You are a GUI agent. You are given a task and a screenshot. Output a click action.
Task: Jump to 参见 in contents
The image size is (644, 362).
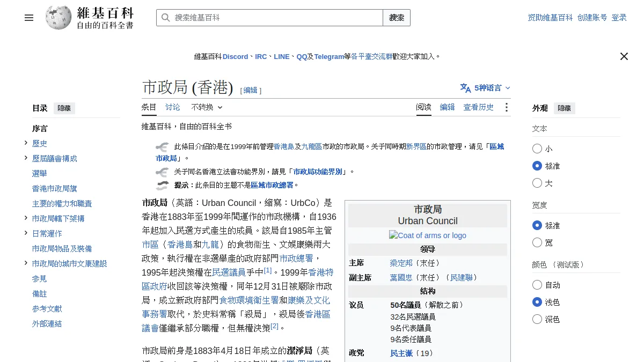click(40, 279)
